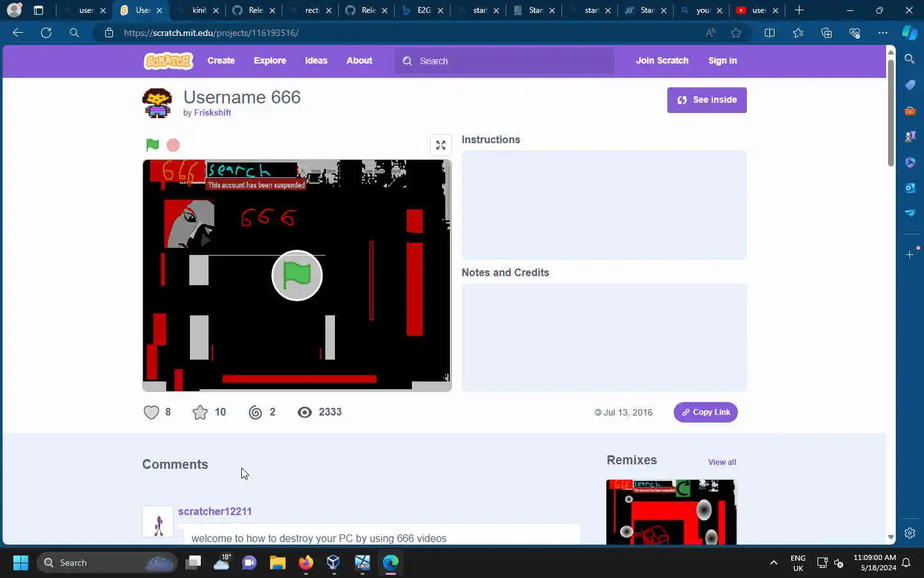Open the Explore menu item

click(x=269, y=61)
